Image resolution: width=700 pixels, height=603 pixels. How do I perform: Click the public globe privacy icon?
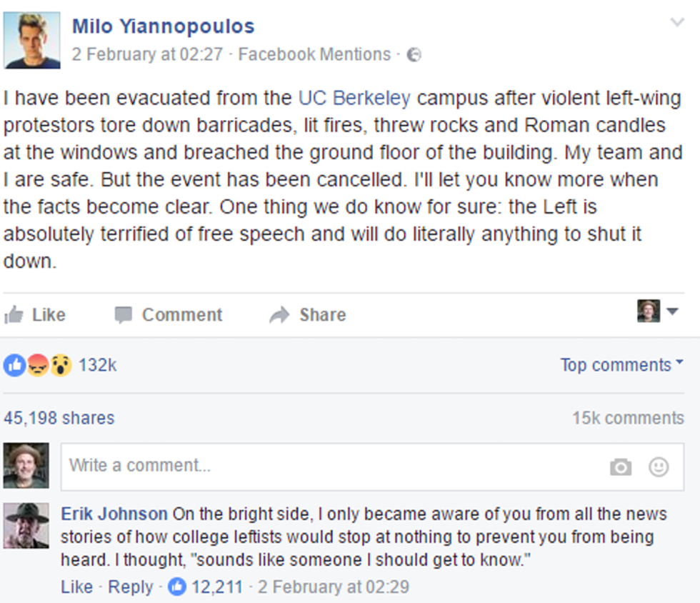point(414,55)
